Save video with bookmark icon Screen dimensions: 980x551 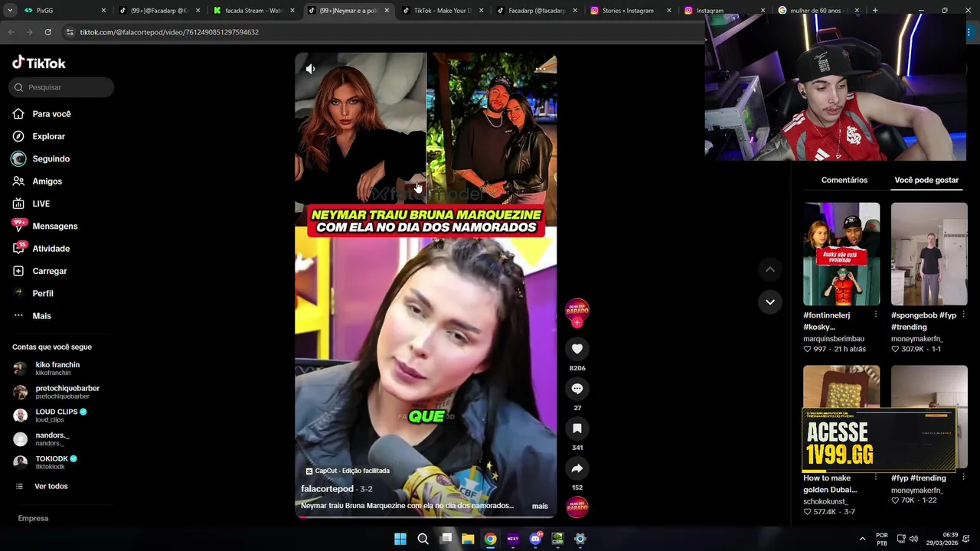pyautogui.click(x=577, y=429)
